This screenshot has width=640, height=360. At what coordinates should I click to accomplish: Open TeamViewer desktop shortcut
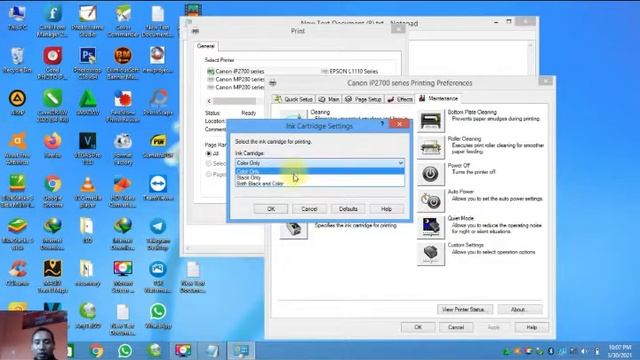click(x=158, y=188)
